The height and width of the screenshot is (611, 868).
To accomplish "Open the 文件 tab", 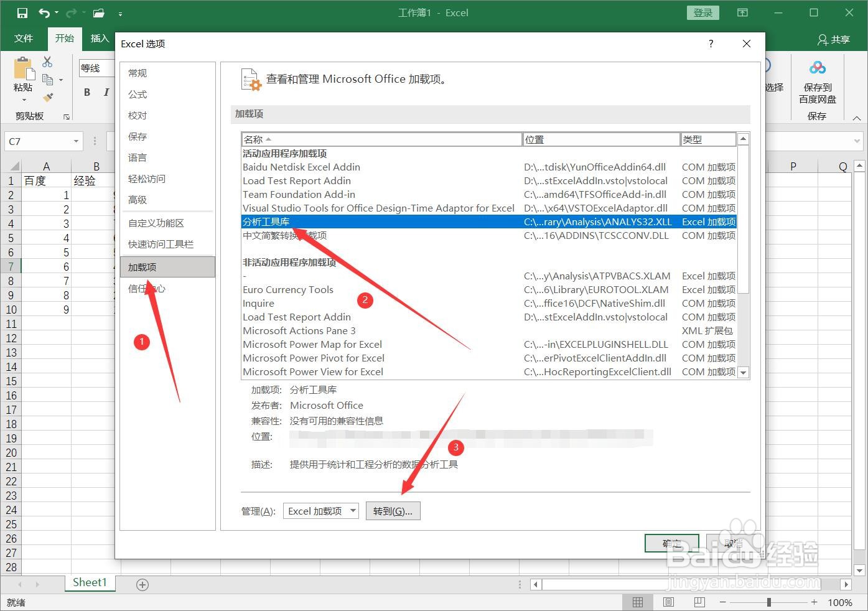I will click(x=24, y=39).
